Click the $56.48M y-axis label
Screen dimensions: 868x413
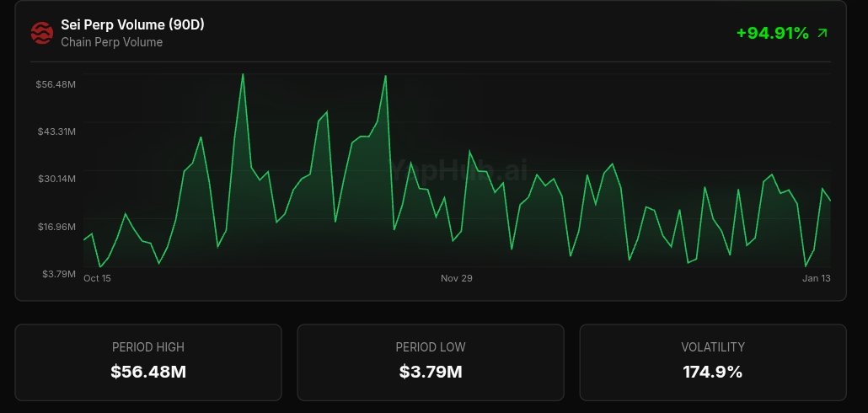coord(56,84)
